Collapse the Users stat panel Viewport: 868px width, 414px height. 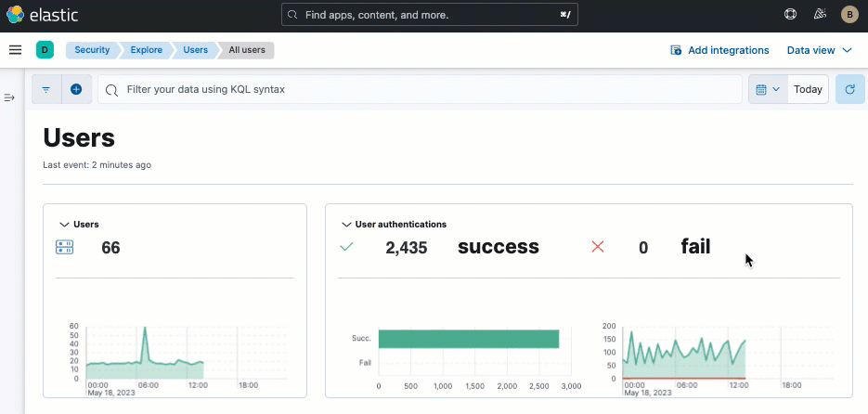click(64, 225)
